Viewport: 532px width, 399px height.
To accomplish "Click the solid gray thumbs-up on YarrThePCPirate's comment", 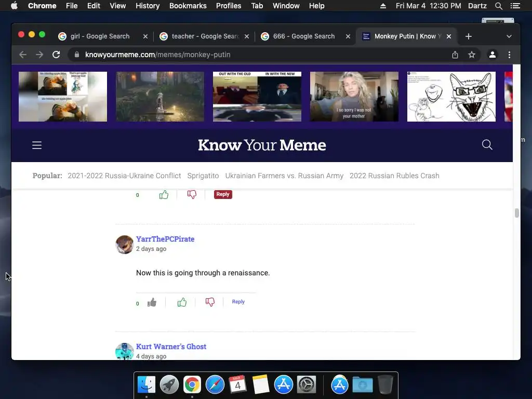I will pos(152,302).
